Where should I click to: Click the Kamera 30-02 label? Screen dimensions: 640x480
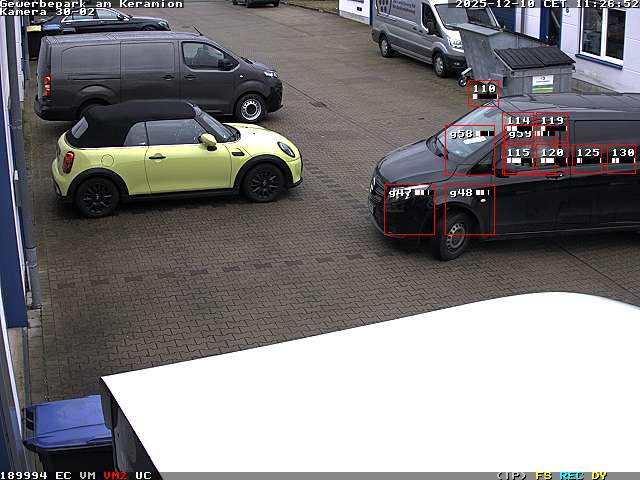(x=47, y=12)
